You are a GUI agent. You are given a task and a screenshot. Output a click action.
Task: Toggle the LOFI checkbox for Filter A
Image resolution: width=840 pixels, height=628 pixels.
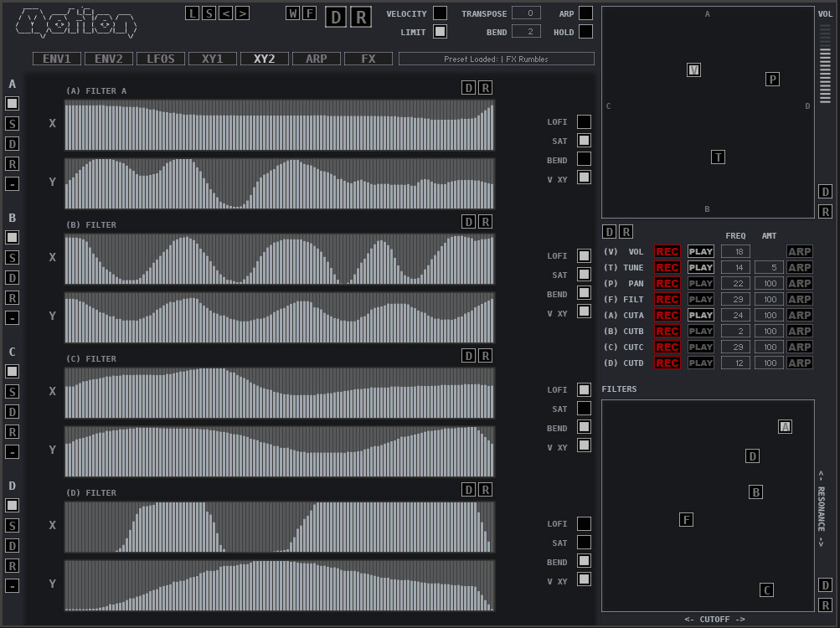[584, 122]
